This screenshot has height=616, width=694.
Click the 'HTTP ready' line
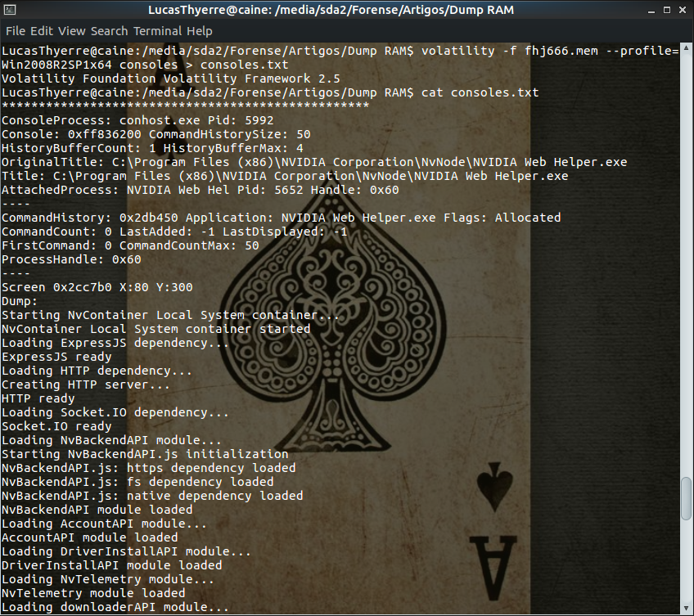[x=38, y=398]
